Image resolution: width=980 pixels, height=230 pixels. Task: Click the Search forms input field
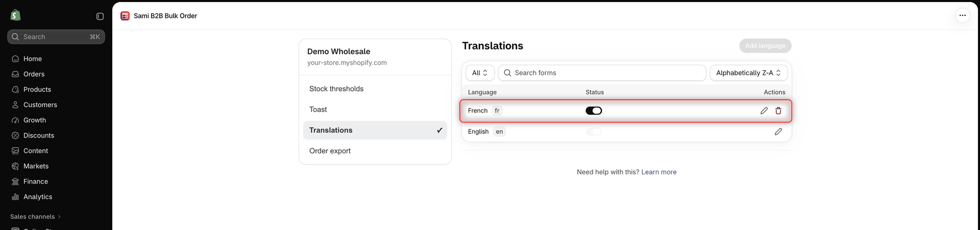[x=602, y=73]
